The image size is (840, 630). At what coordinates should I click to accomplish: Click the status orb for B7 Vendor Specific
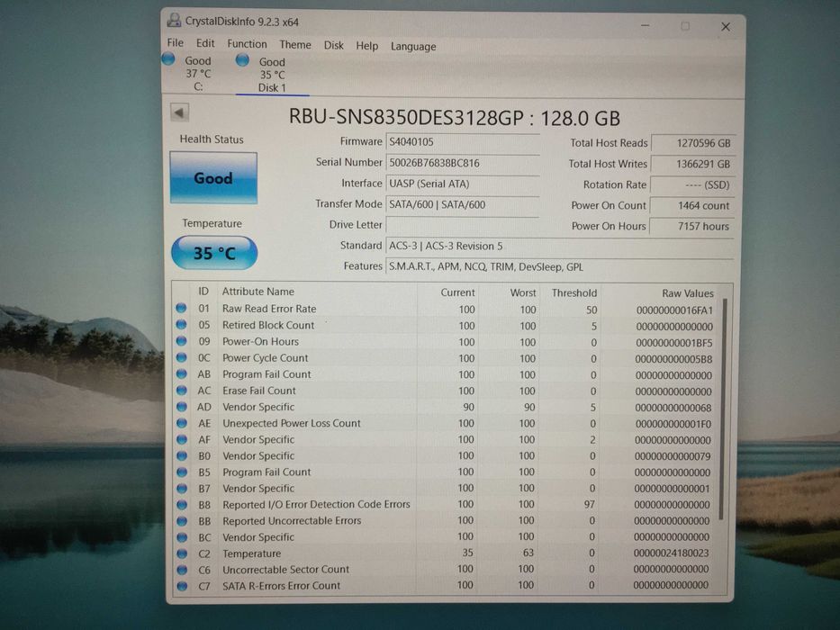click(x=182, y=488)
